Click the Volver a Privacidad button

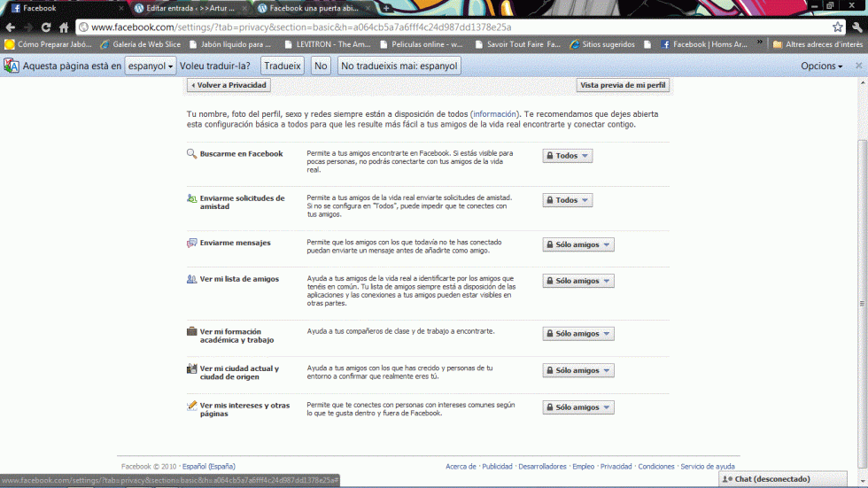(x=229, y=86)
